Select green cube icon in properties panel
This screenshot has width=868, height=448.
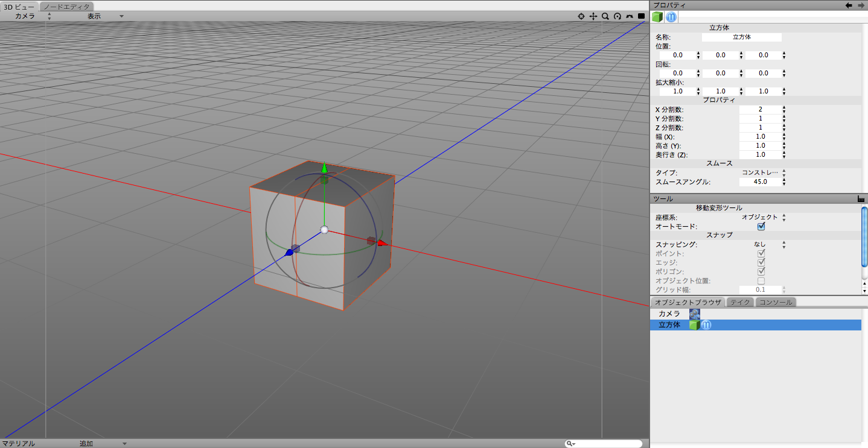657,17
